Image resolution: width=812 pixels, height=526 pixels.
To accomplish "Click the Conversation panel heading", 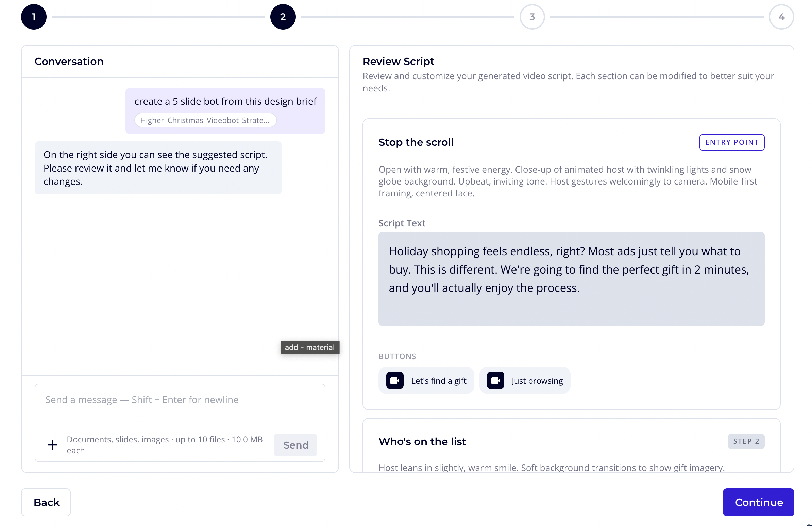I will [69, 61].
